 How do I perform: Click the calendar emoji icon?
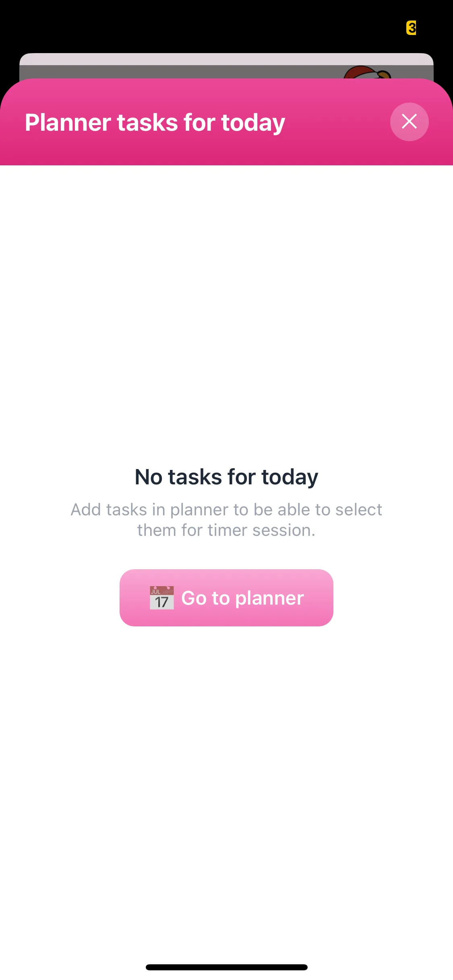point(162,598)
